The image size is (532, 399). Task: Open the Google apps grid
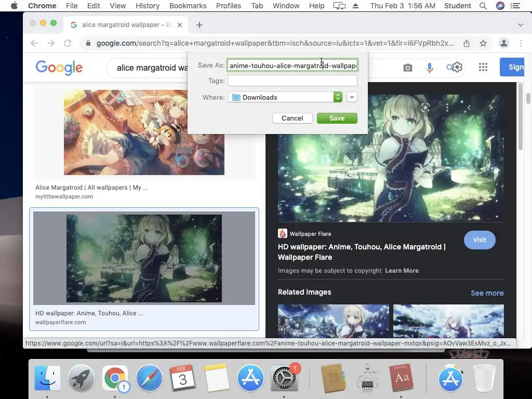coord(483,67)
